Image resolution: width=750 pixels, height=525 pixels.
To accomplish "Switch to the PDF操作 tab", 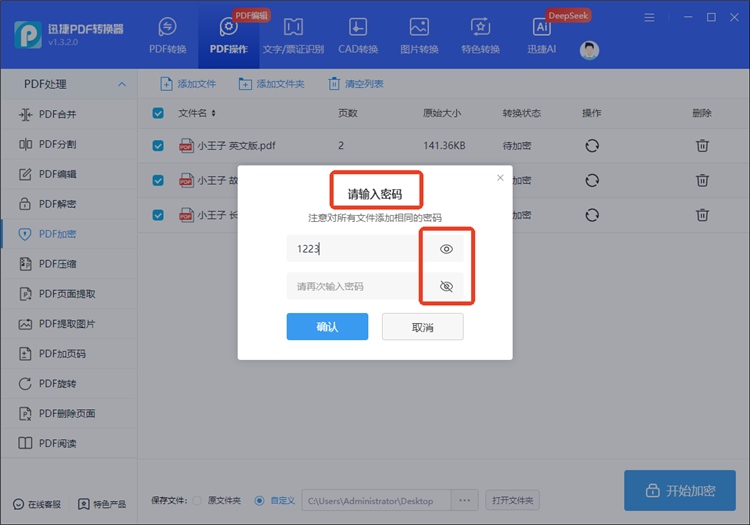I will point(229,36).
